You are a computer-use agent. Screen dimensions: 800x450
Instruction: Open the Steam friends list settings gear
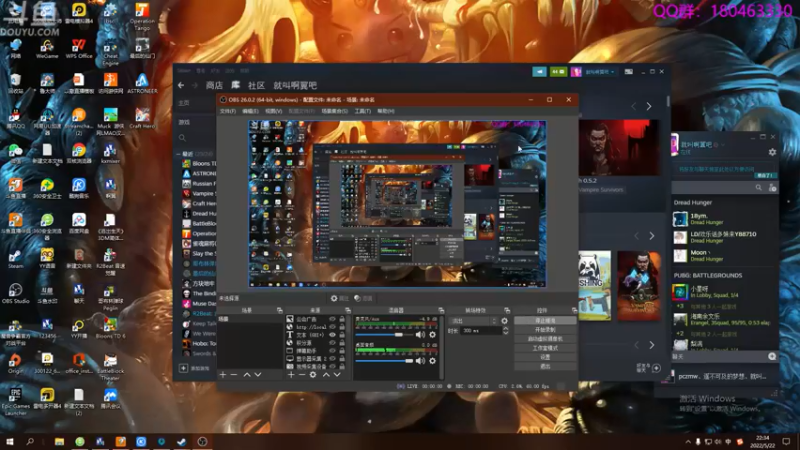pyautogui.click(x=772, y=152)
